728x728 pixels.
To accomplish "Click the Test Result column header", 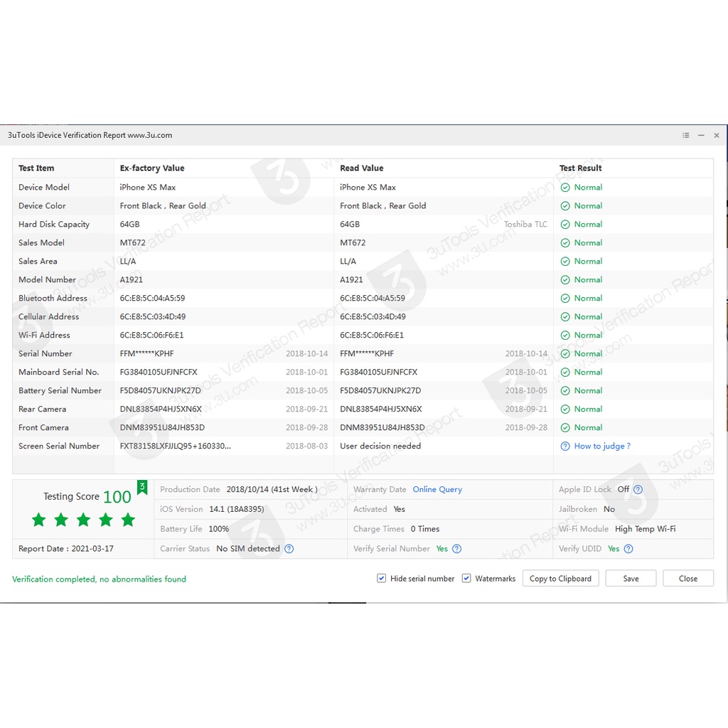I will (580, 168).
